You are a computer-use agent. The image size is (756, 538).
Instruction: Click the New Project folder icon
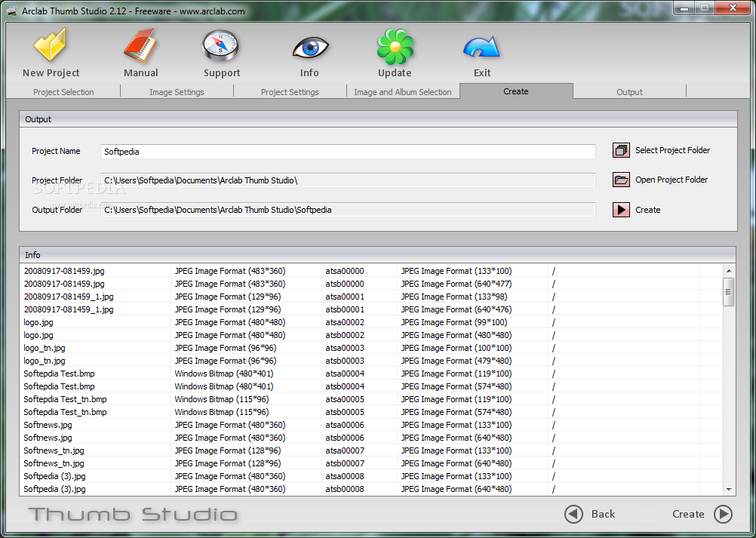click(50, 45)
